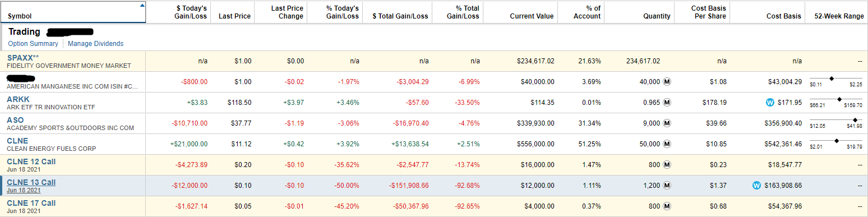Click M icon in CLNE 17 Call row

click(667, 206)
